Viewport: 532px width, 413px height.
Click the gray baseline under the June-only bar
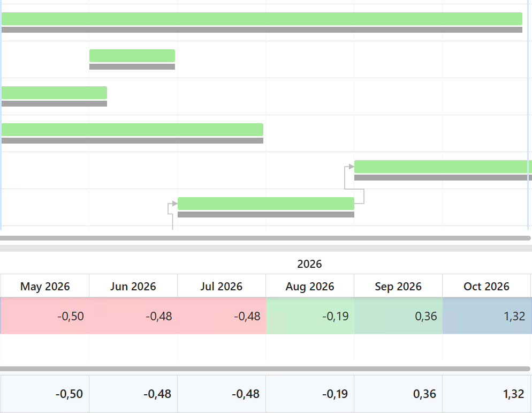tap(132, 67)
